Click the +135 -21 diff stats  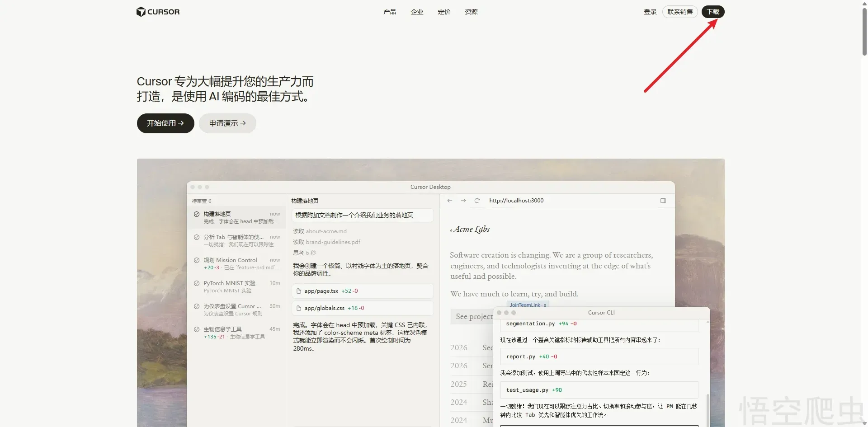pyautogui.click(x=214, y=337)
